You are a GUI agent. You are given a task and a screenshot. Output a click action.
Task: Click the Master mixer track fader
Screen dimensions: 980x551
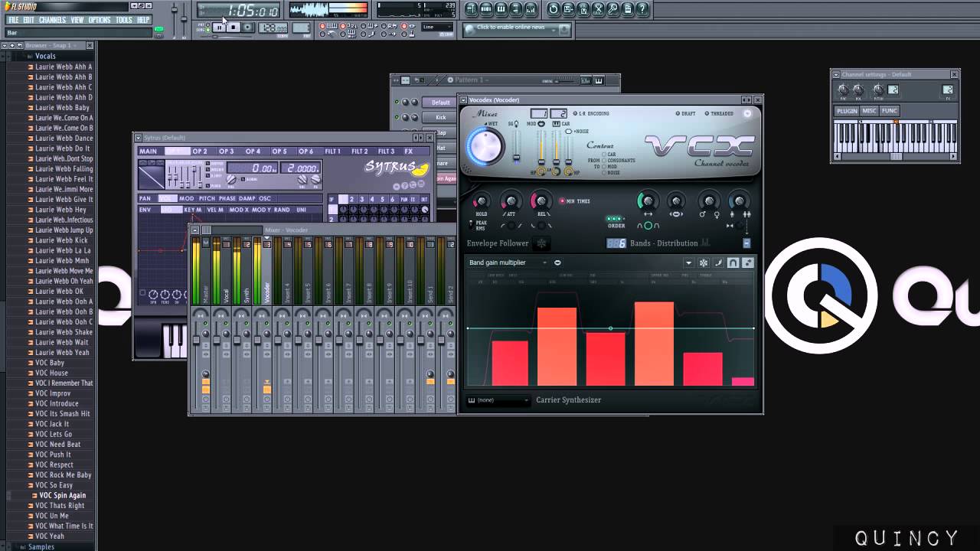click(196, 339)
